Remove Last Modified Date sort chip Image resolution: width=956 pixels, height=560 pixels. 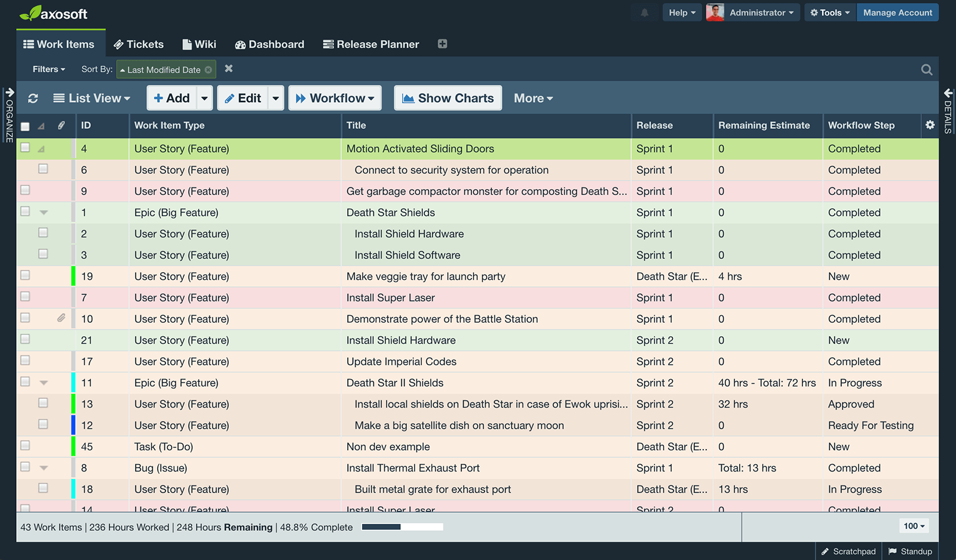[208, 70]
